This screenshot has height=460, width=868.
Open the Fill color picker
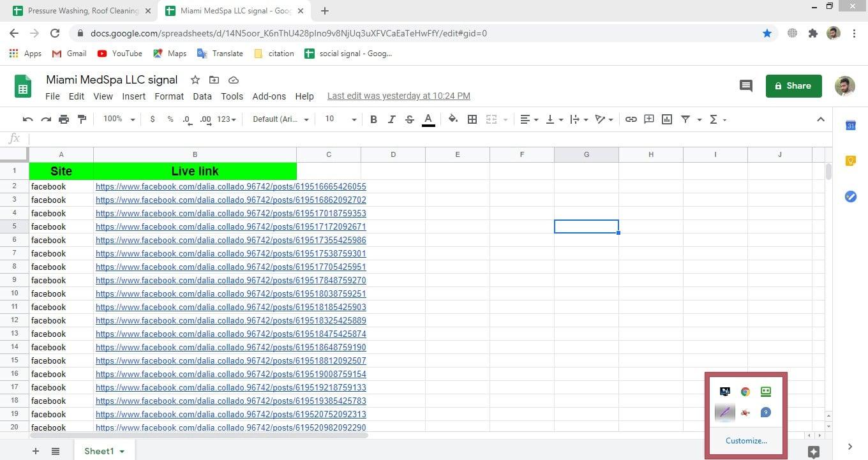(453, 119)
